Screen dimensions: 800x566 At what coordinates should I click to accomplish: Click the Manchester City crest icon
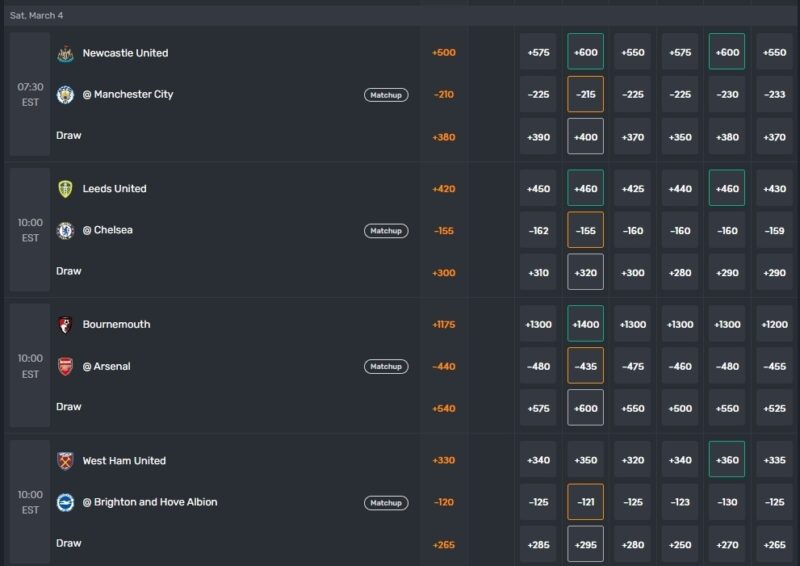pos(65,95)
